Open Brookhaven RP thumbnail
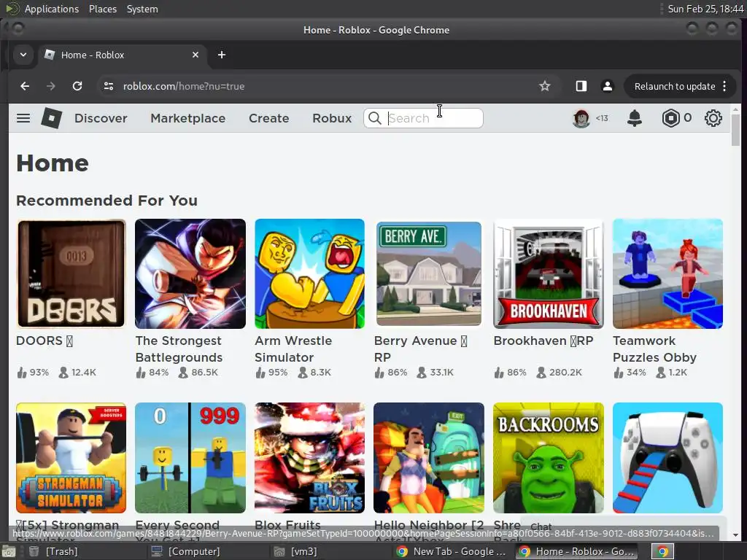The image size is (747, 560). click(549, 274)
